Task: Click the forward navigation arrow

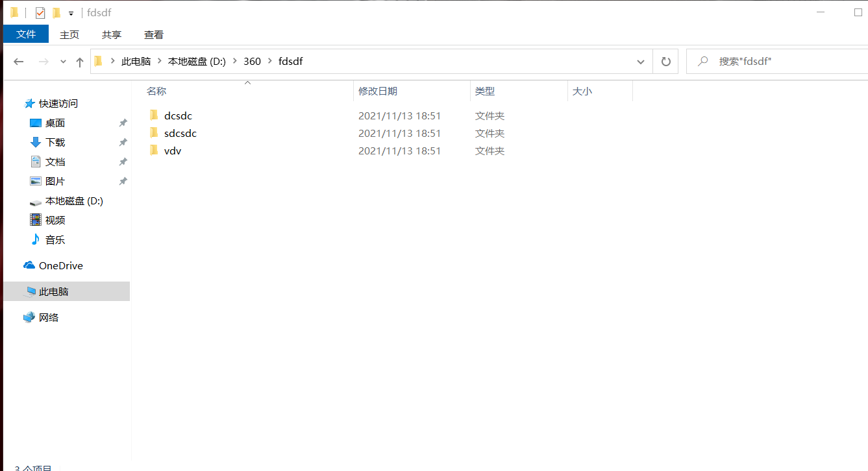Action: pyautogui.click(x=43, y=62)
